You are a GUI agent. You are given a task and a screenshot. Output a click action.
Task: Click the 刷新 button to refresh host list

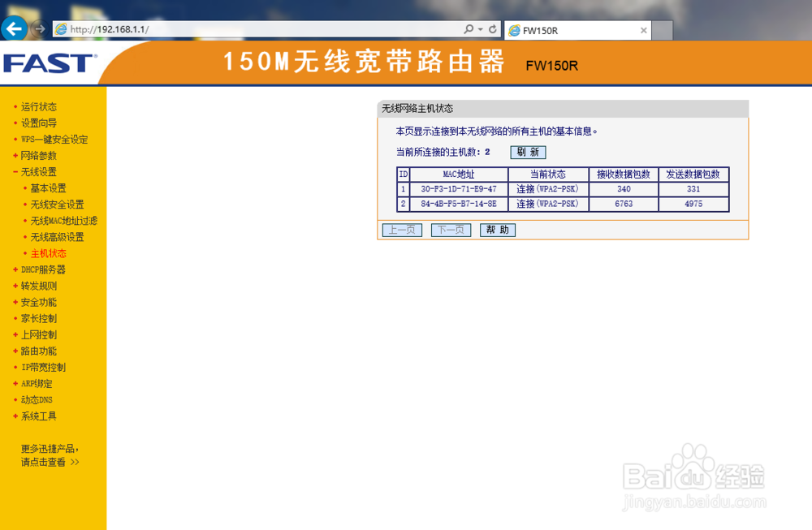(528, 152)
